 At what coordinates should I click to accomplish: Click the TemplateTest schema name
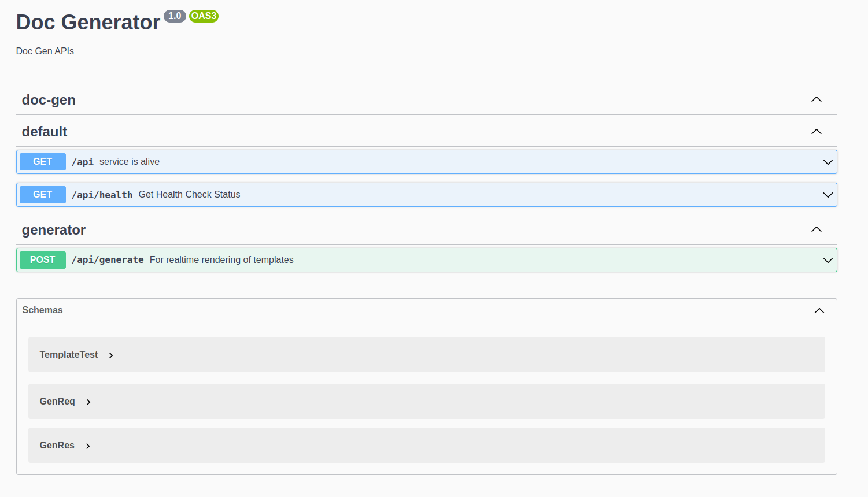tap(69, 355)
